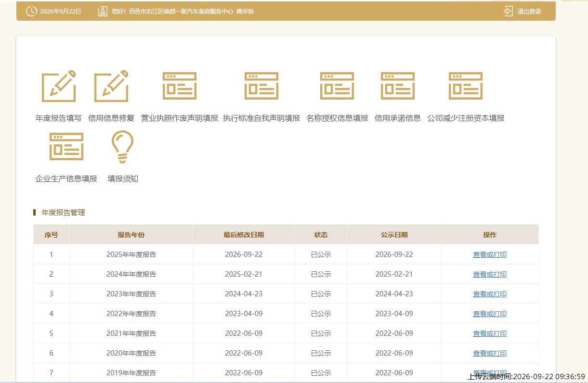Screen dimensions: 588x383
Task: Click the 上传云端时间 timestamp text
Action: coord(526,377)
